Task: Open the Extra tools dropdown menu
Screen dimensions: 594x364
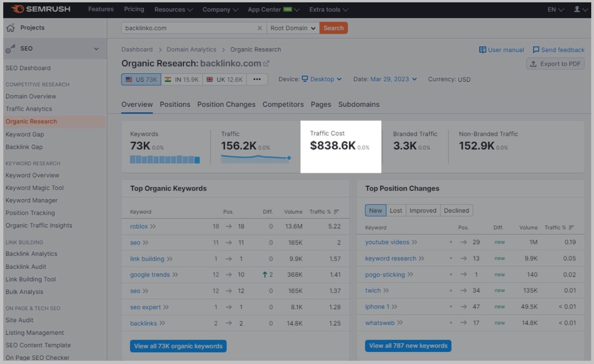Action: (329, 10)
